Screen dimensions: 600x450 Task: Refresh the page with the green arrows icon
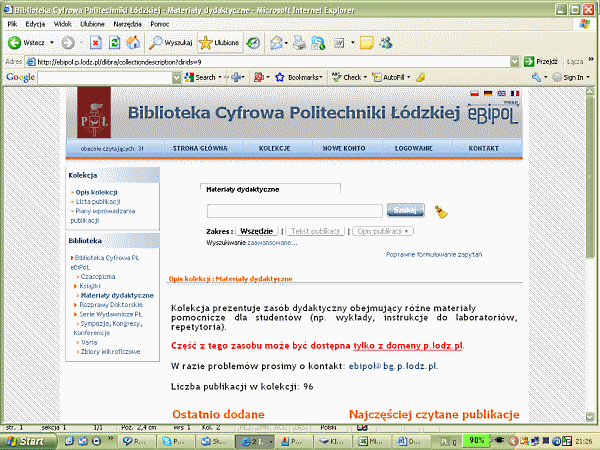pos(114,42)
